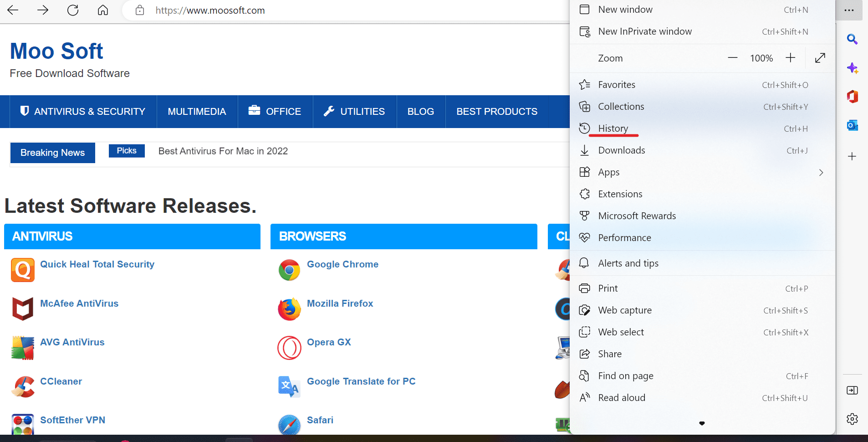The image size is (868, 442).
Task: Open Collections from the menu
Action: [702, 107]
